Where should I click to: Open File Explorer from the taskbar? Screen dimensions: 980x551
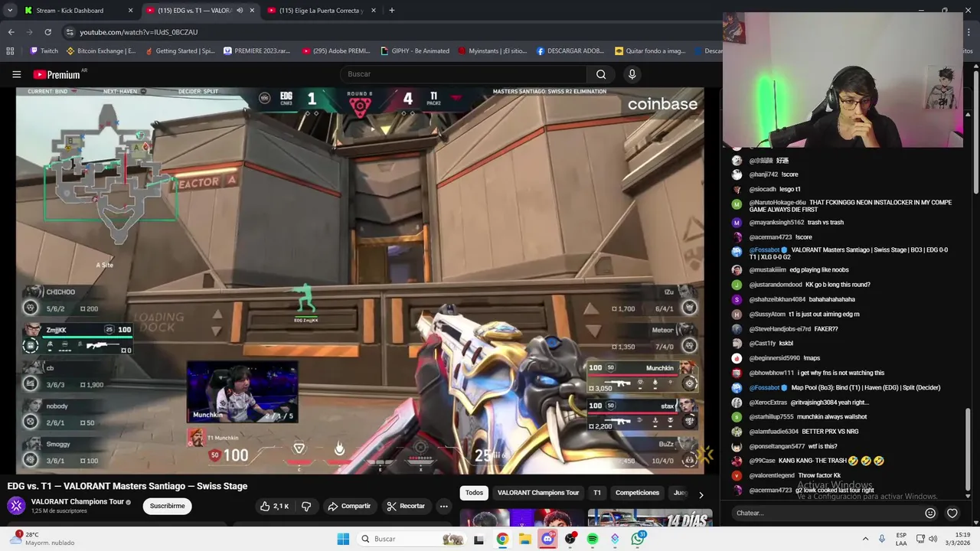point(525,539)
